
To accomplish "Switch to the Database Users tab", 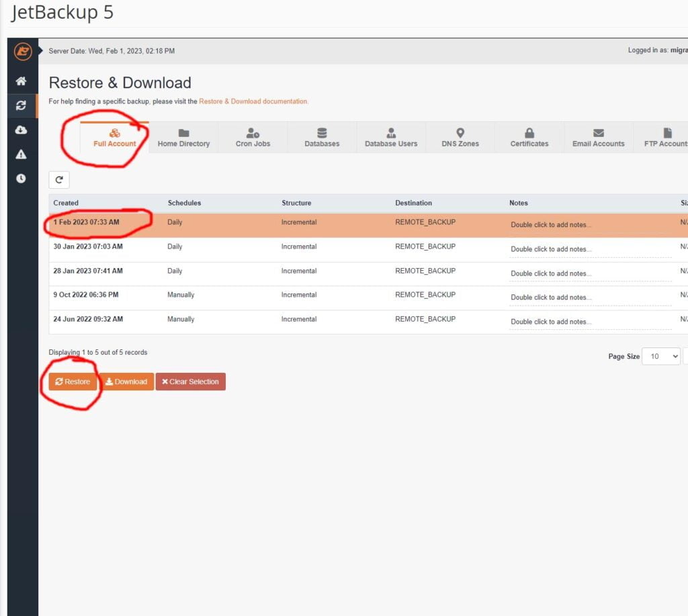I will click(x=391, y=137).
